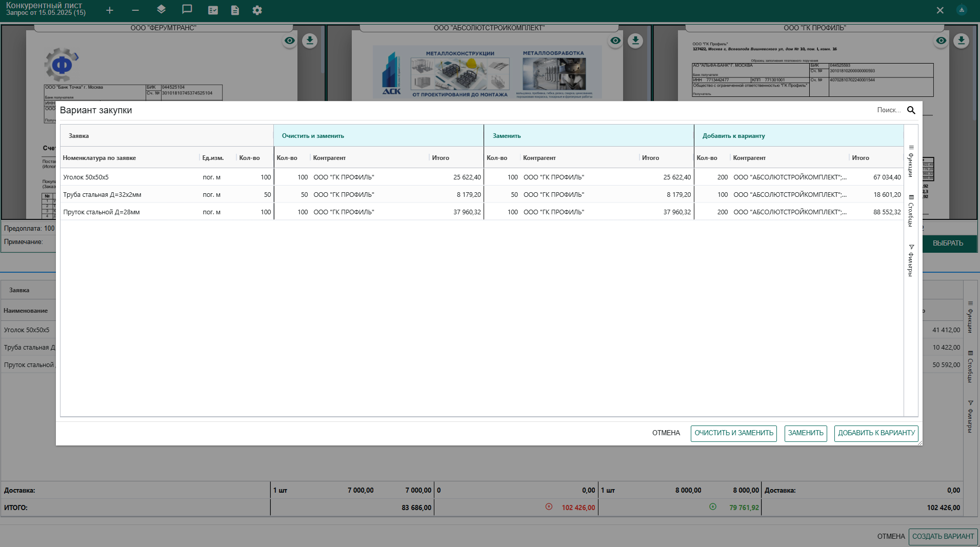This screenshot has width=980, height=547.
Task: Select the Пруток стальной Д=28мм row
Action: [x=482, y=212]
